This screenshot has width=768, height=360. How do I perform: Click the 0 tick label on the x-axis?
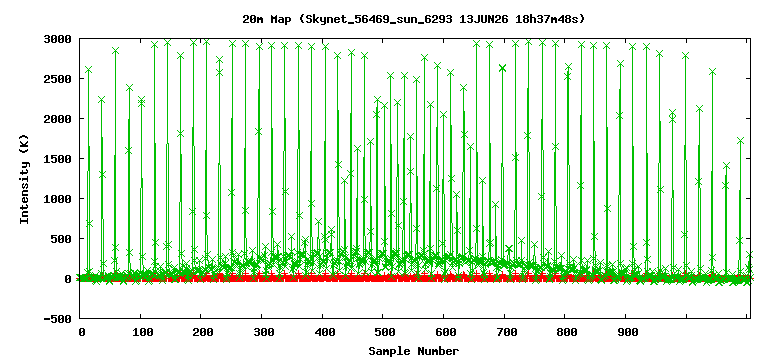81,332
